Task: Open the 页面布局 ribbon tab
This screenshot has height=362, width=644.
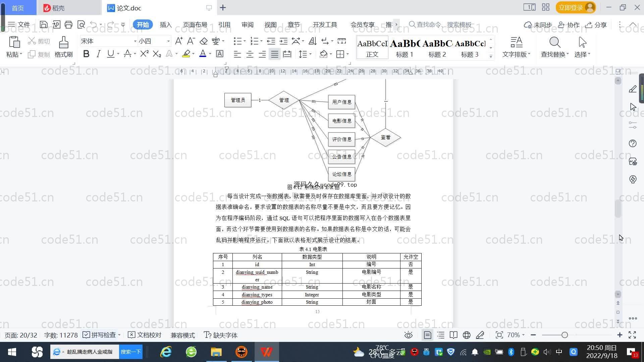Action: [x=195, y=25]
